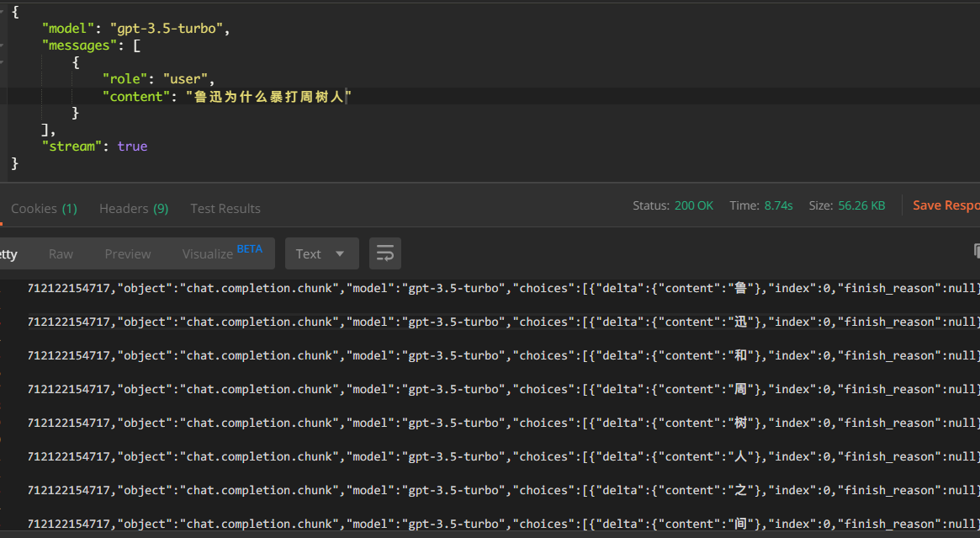Click the "user" value in request body
The image size is (980, 538).
click(185, 79)
